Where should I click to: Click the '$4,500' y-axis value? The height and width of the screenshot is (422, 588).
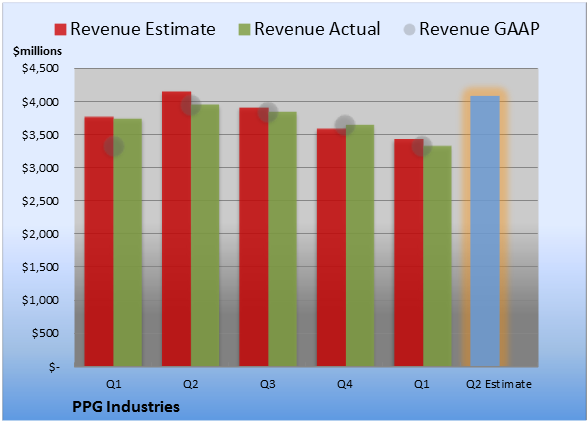click(x=40, y=69)
